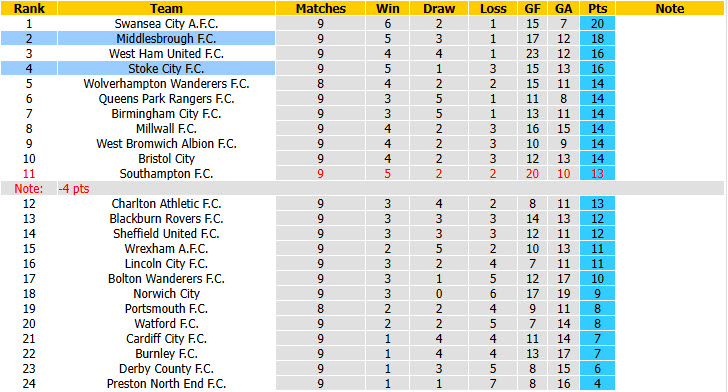This screenshot has width=728, height=392.
Task: Click Southampton's red 13 points cell
Action: coord(597,174)
